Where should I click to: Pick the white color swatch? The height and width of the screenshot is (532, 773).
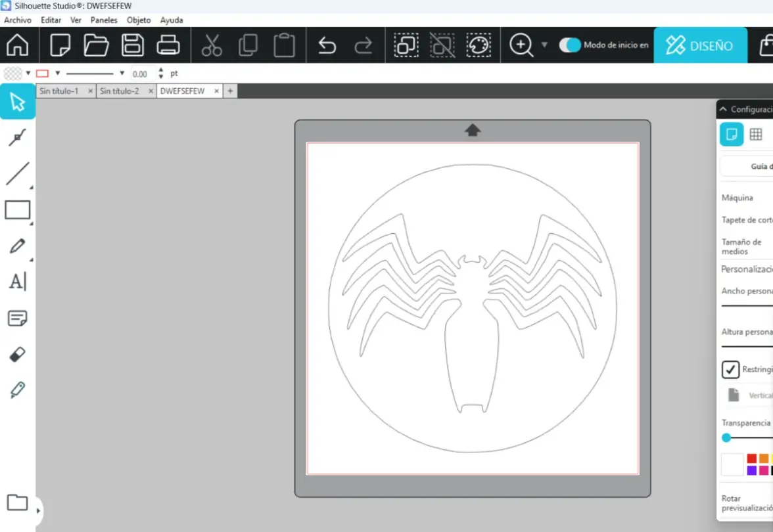732,464
